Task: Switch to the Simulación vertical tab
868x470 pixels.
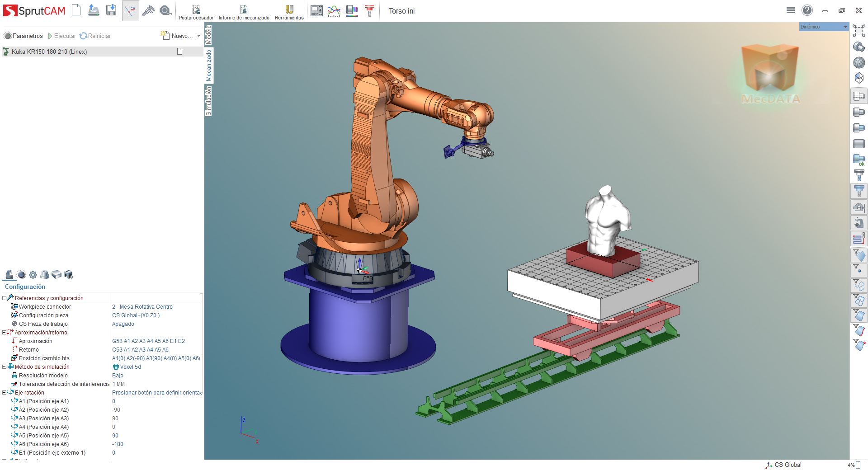Action: click(x=208, y=102)
